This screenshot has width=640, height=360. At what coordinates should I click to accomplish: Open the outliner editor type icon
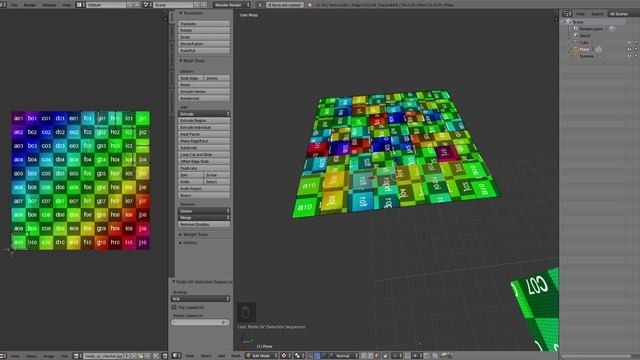567,14
